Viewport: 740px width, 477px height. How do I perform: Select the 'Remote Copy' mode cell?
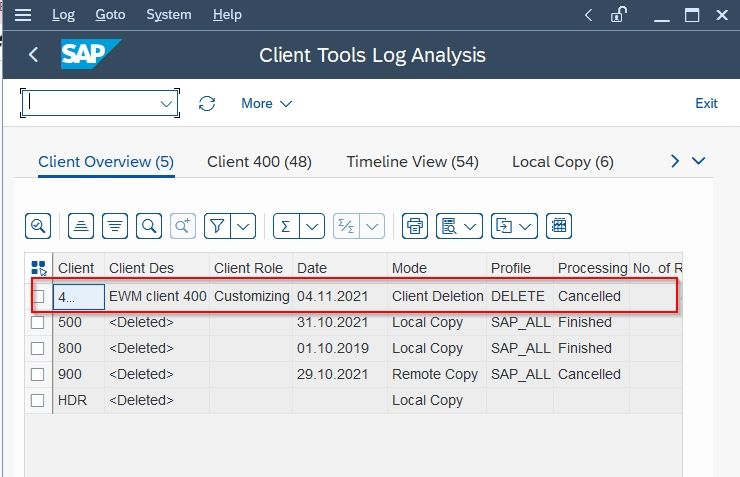click(437, 374)
